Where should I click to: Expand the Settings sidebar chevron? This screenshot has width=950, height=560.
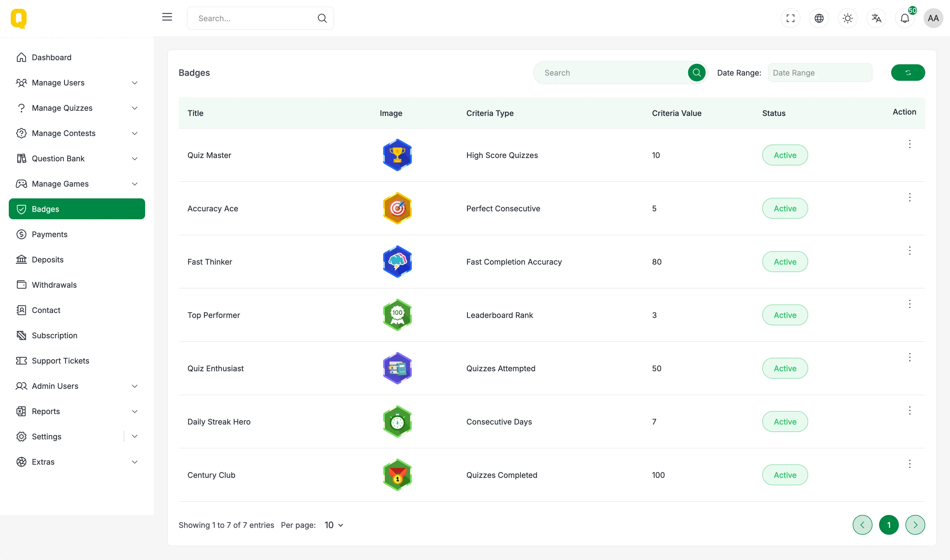(135, 436)
